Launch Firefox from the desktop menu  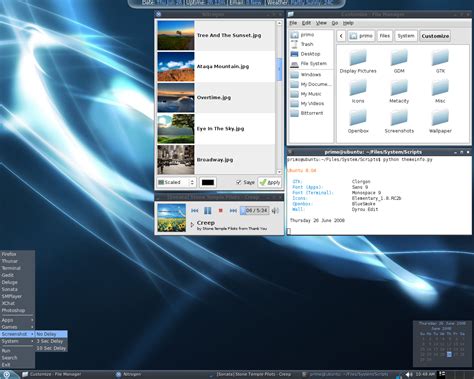17,254
